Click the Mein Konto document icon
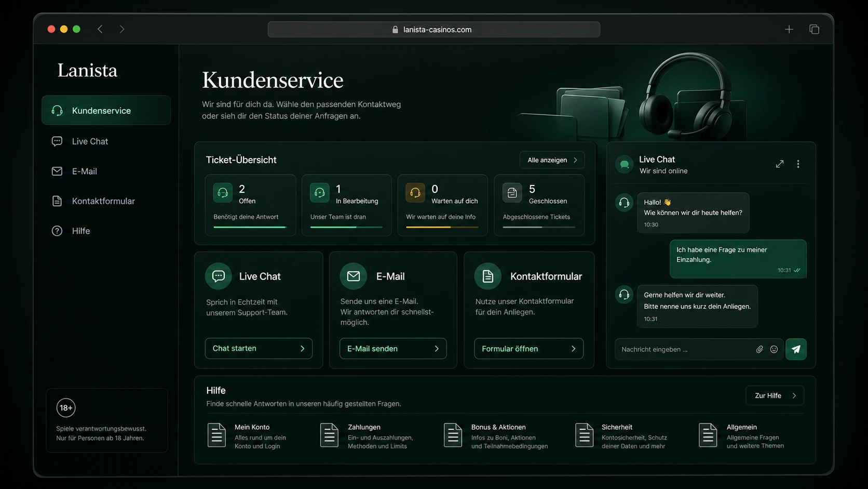Viewport: 868px width, 489px height. coord(216,435)
